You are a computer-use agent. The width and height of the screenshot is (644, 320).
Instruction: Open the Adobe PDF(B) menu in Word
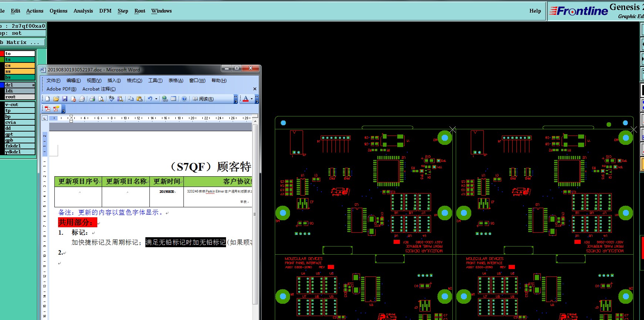(x=61, y=89)
